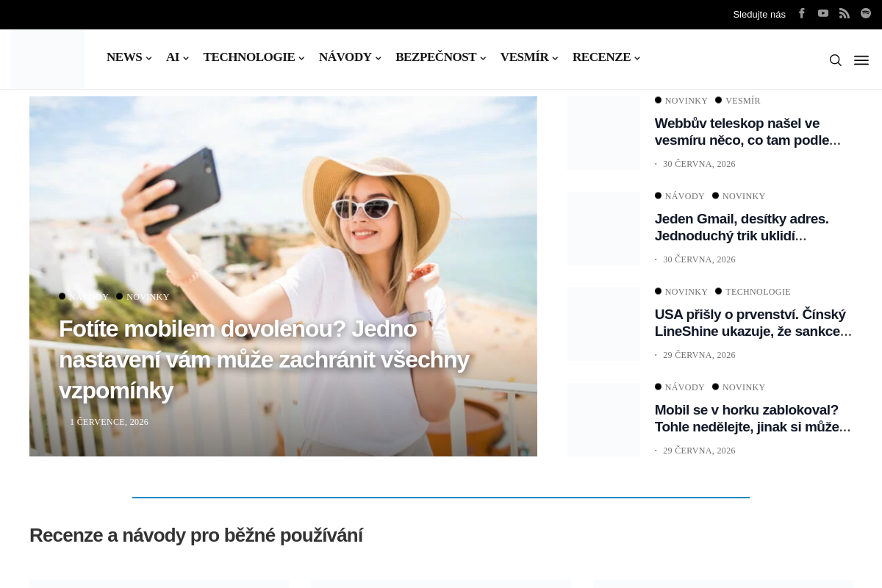Click VESMÍR tag above Webbův teleskop article
Screen dimensions: 882x588
[742, 101]
